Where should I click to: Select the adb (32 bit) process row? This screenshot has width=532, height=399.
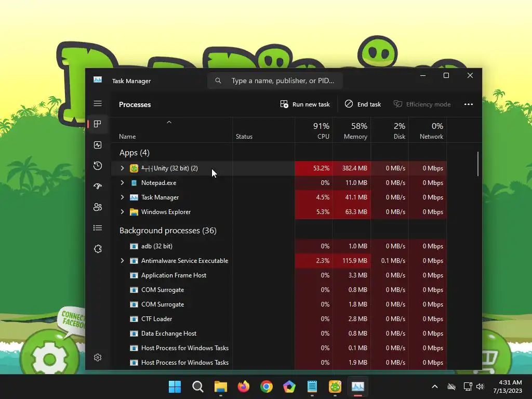click(x=278, y=246)
